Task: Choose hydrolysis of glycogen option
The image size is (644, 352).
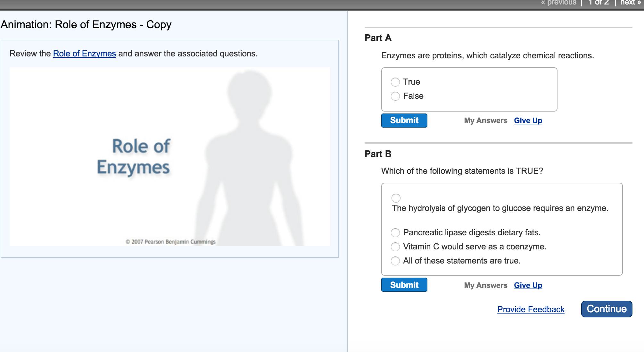Action: coord(396,198)
